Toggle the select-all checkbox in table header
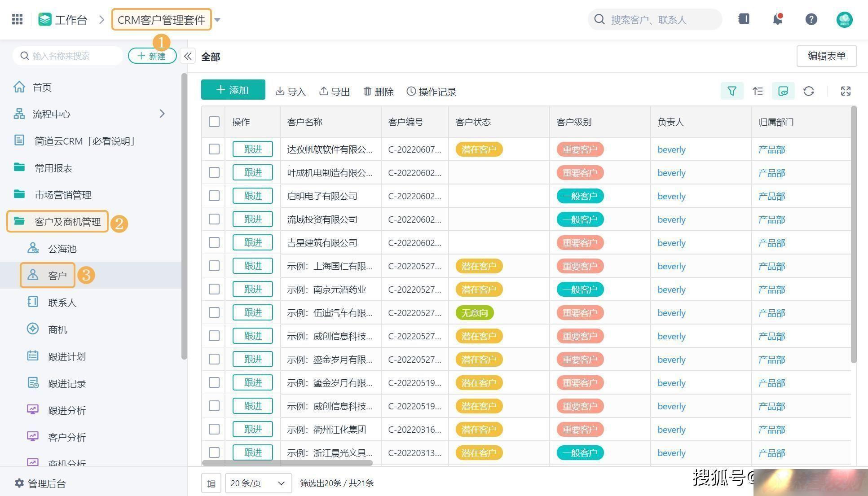Screen dimensions: 868x496 click(x=214, y=122)
